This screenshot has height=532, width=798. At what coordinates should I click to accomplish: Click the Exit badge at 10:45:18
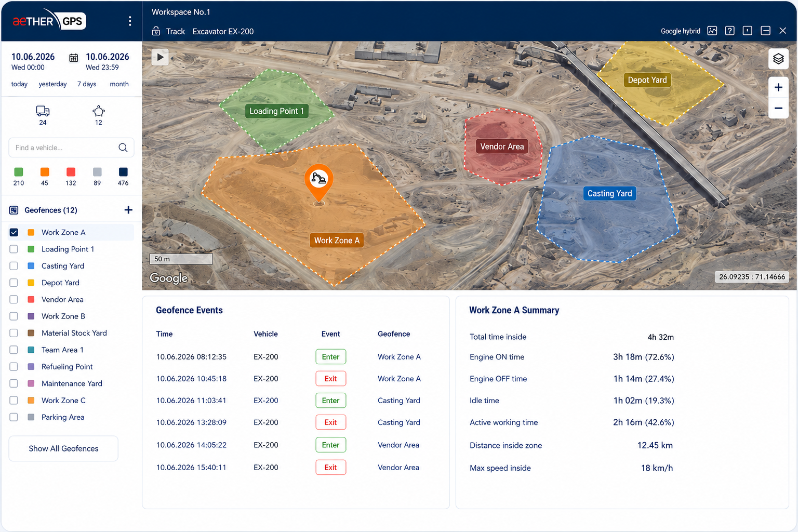[x=330, y=379]
